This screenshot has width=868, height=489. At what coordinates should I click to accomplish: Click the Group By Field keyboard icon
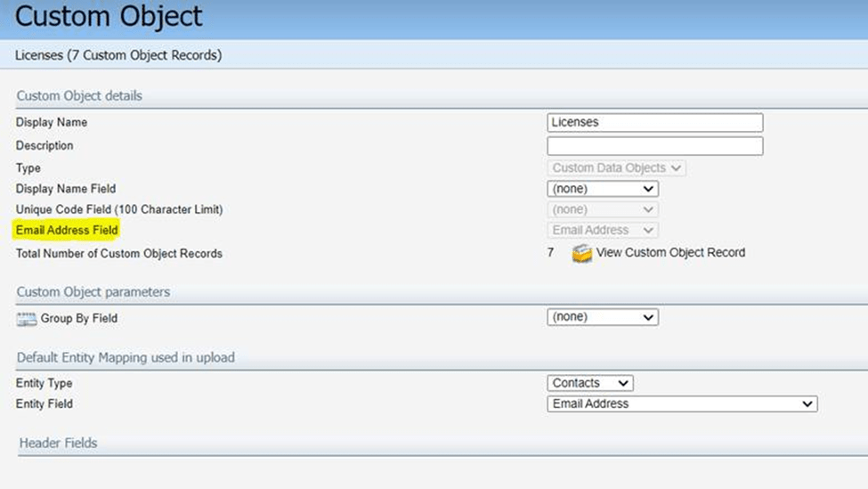27,319
